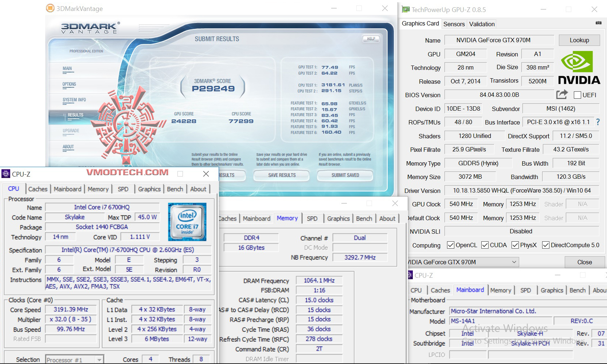Click the motherboard Model field MS-14A1
This screenshot has width=607, height=364.
pyautogui.click(x=500, y=321)
